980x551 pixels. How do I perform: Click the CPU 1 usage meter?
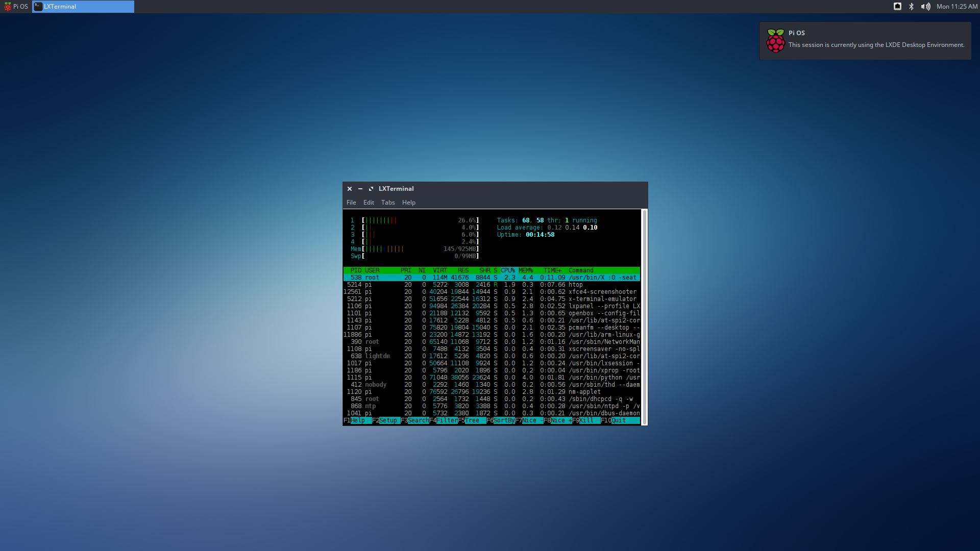coord(414,220)
